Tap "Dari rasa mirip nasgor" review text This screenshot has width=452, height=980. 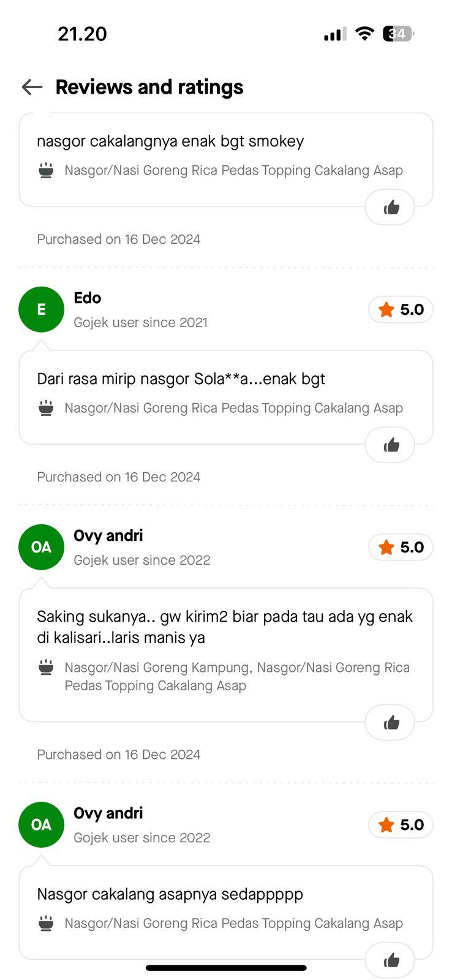pyautogui.click(x=181, y=379)
